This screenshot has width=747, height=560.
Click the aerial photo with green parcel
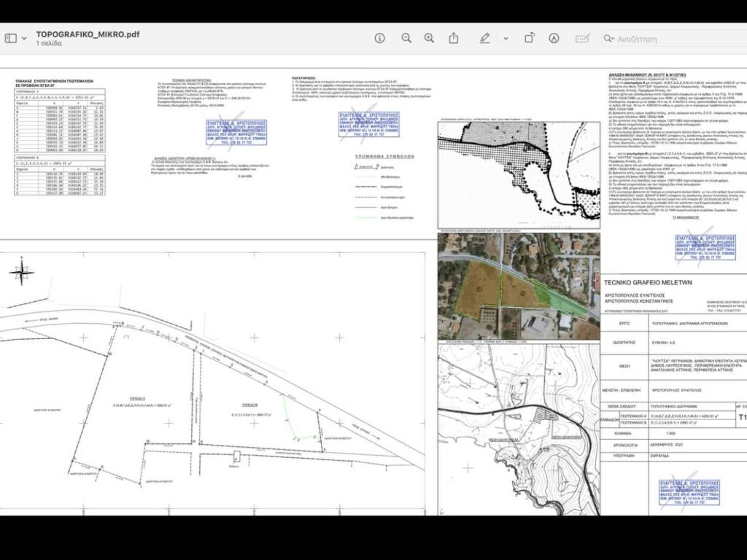coord(518,287)
